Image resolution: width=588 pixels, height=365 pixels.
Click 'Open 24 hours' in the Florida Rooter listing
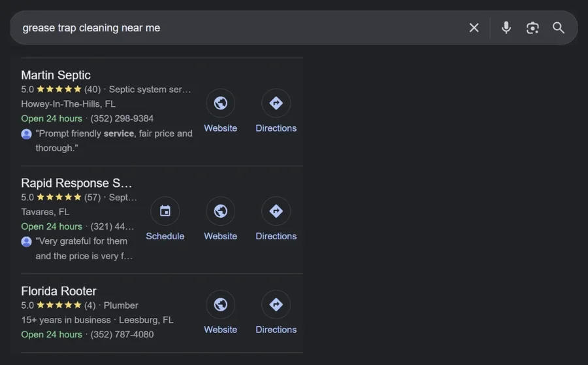pyautogui.click(x=52, y=335)
